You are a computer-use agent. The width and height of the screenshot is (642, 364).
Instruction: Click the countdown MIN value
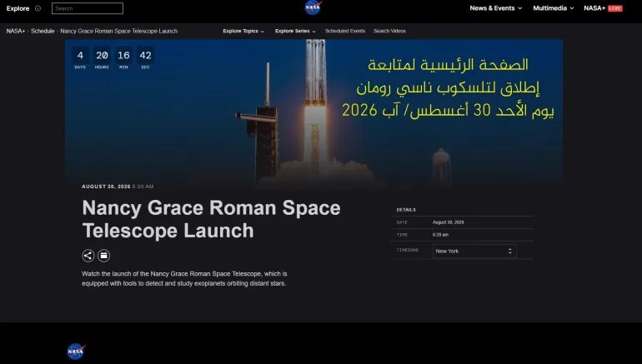click(x=123, y=55)
